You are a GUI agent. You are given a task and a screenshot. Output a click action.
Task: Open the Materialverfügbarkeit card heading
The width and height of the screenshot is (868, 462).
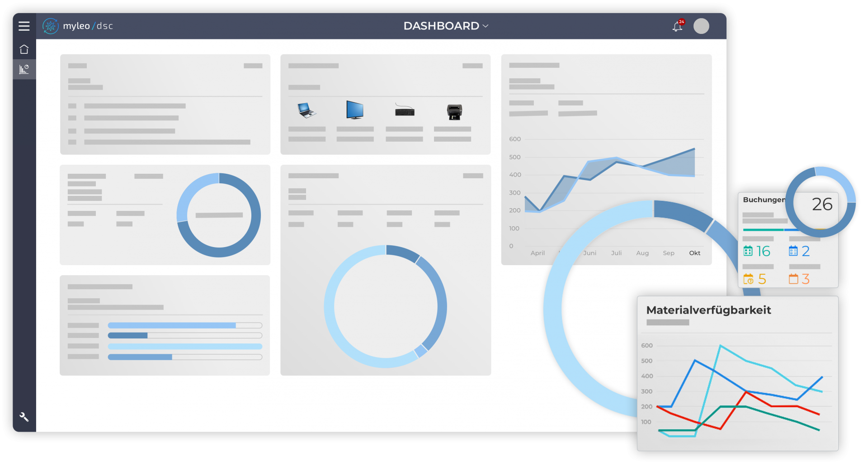708,310
